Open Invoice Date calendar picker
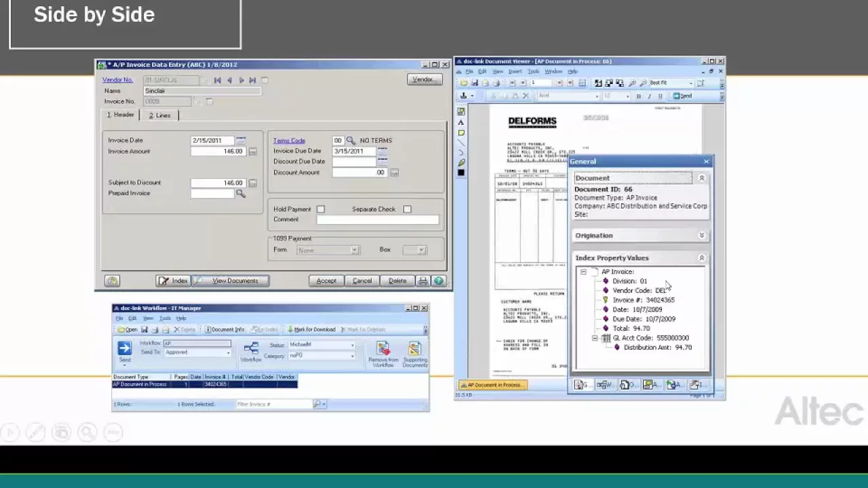 (241, 140)
